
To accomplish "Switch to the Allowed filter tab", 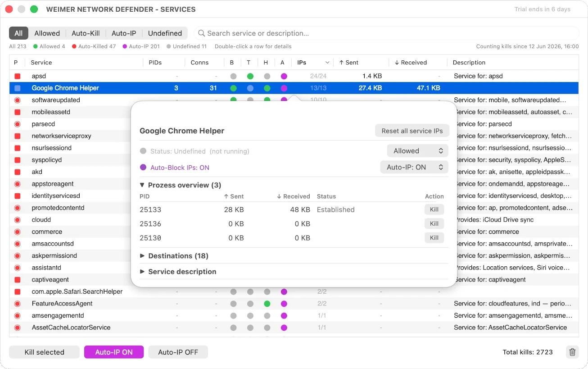I will tap(47, 33).
